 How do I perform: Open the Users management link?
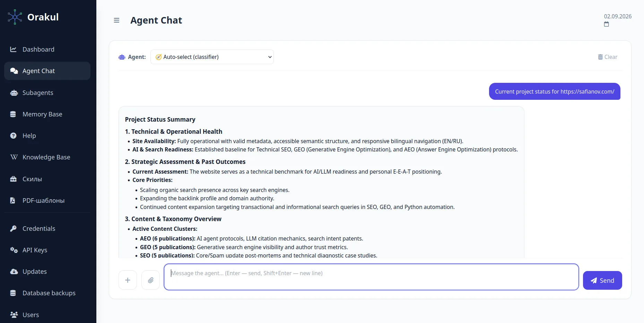(x=47, y=315)
